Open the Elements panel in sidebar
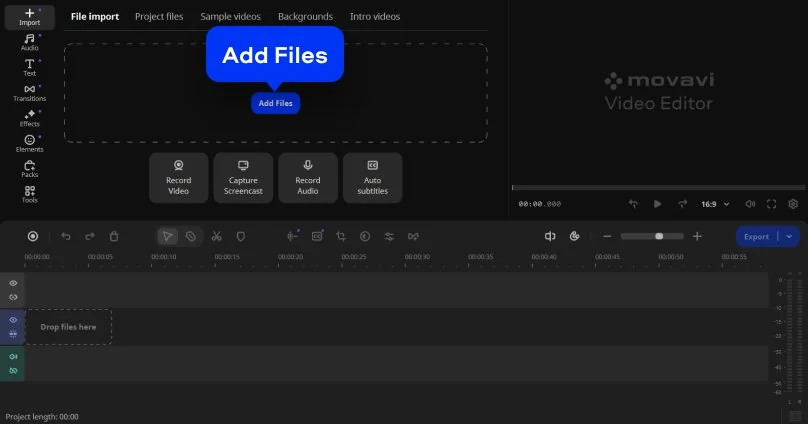The width and height of the screenshot is (808, 424). point(29,143)
